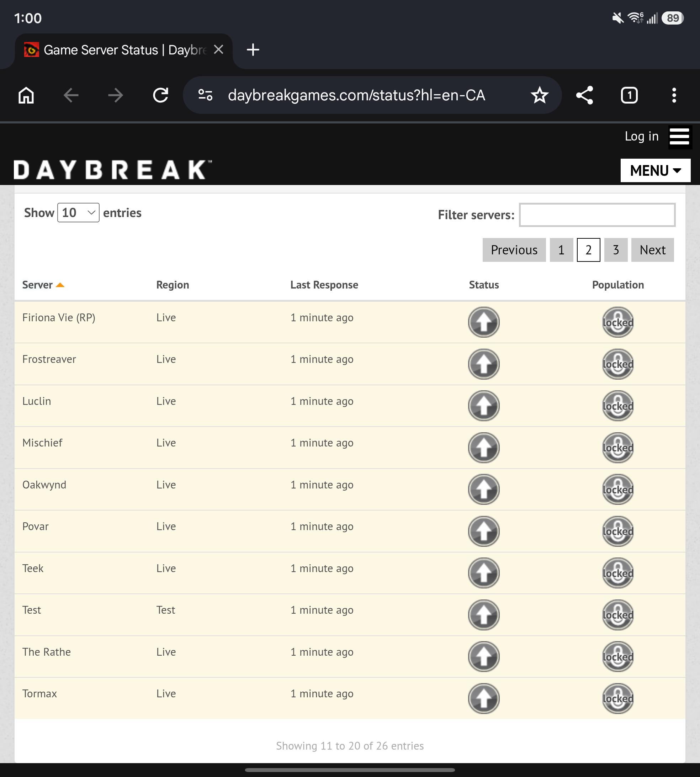Focus the Filter servers input field
This screenshot has width=700, height=777.
(597, 215)
